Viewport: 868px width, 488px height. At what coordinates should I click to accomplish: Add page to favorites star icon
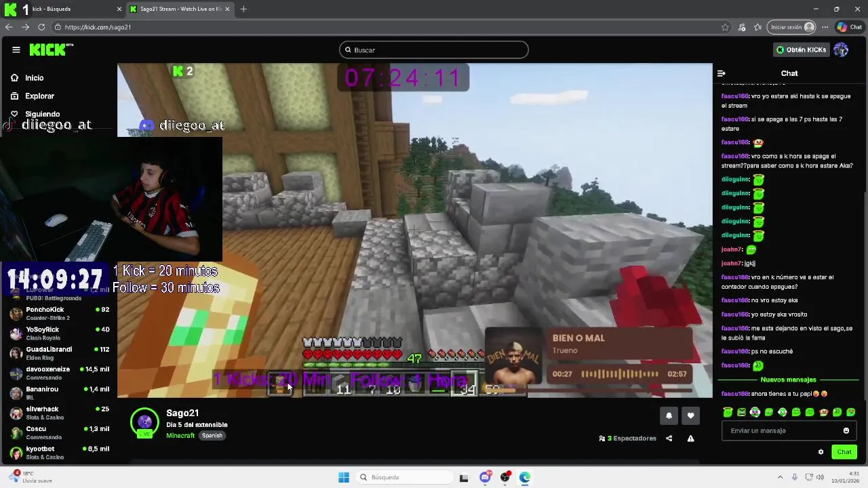click(x=725, y=27)
